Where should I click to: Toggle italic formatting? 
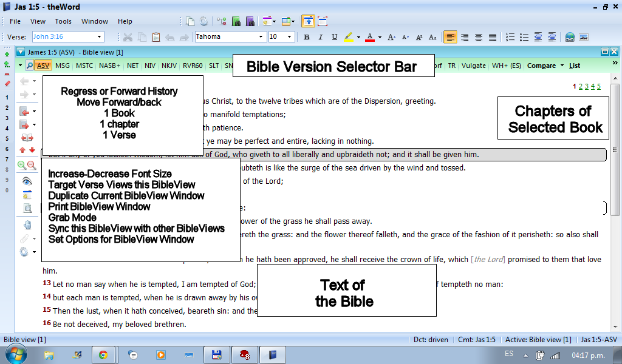coord(321,37)
